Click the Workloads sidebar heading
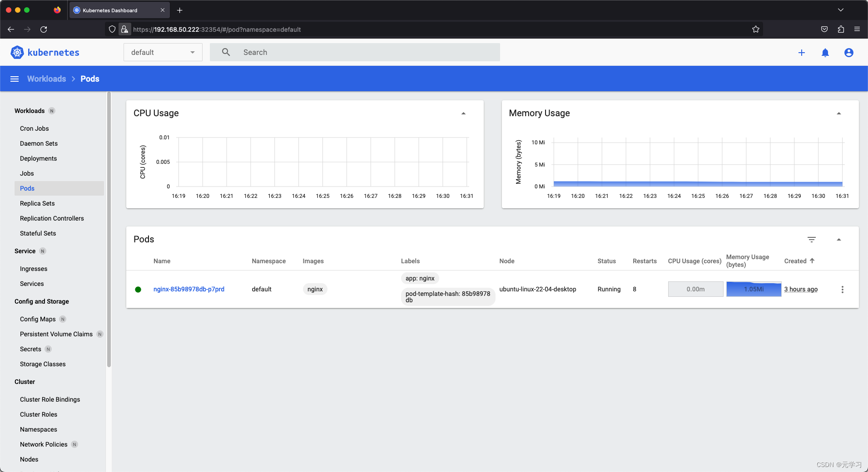 tap(30, 111)
